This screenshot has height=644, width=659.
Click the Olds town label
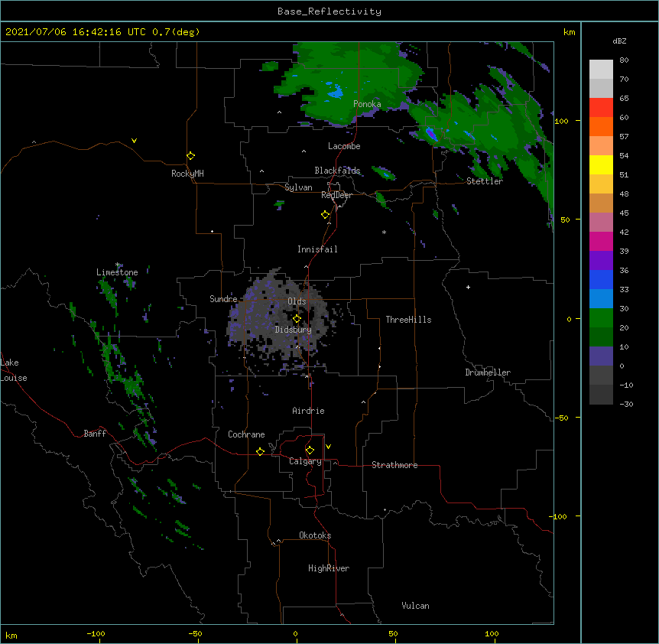(297, 301)
